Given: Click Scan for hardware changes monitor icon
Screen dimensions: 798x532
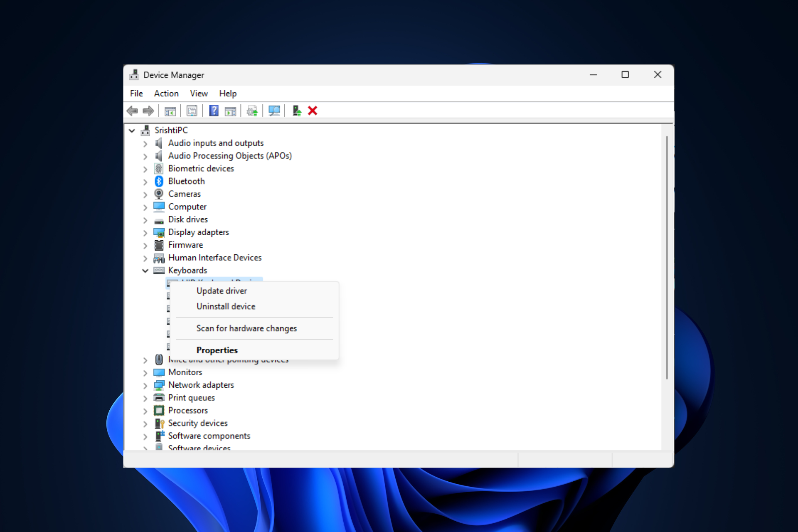Looking at the screenshot, I should click(x=274, y=111).
